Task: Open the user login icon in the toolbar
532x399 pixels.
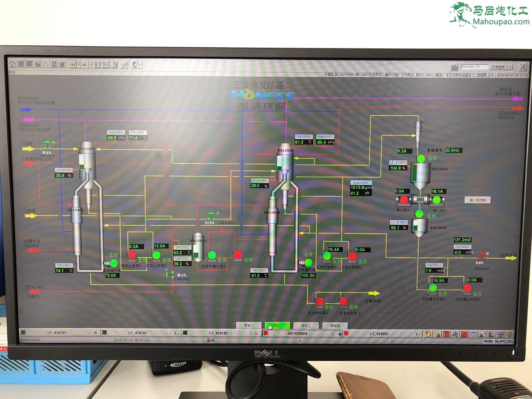Action: [x=135, y=65]
